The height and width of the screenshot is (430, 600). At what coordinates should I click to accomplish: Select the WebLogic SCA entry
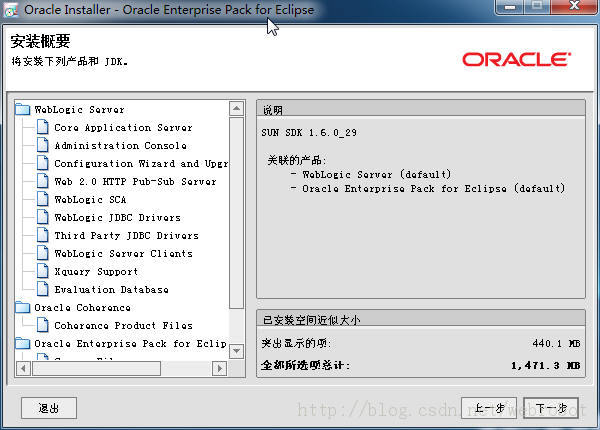pos(90,200)
